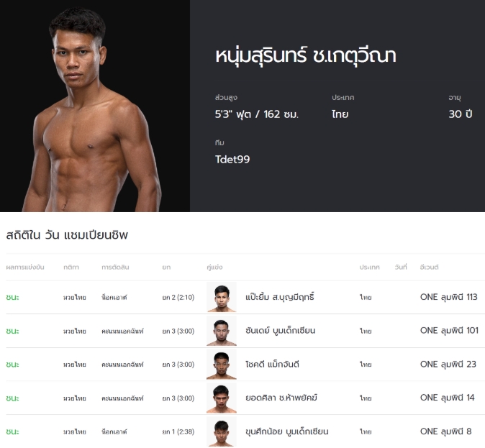This screenshot has height=448, width=485.
Task: Click the thumbnail photo of ชันเดย์ บูมเด็กเซียน
Action: [222, 331]
